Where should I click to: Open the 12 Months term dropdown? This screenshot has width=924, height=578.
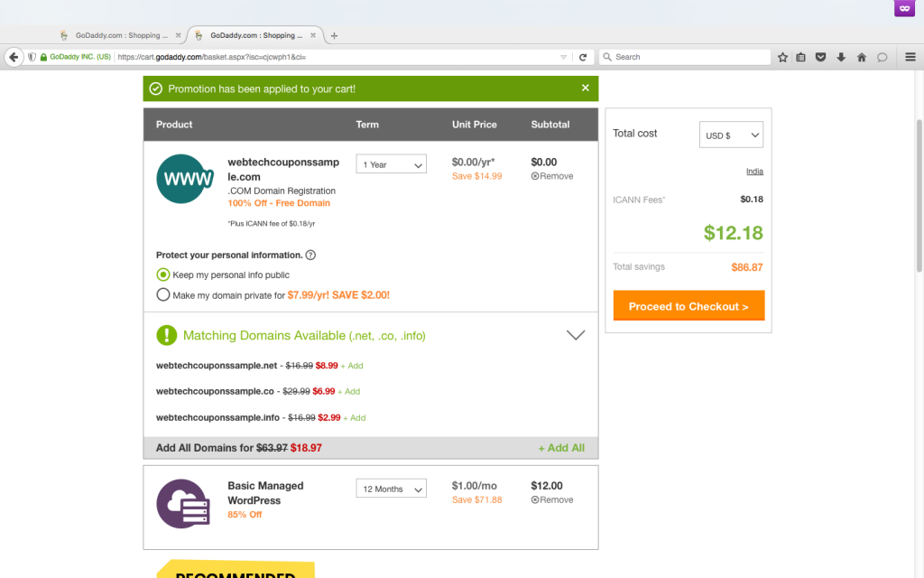[392, 489]
